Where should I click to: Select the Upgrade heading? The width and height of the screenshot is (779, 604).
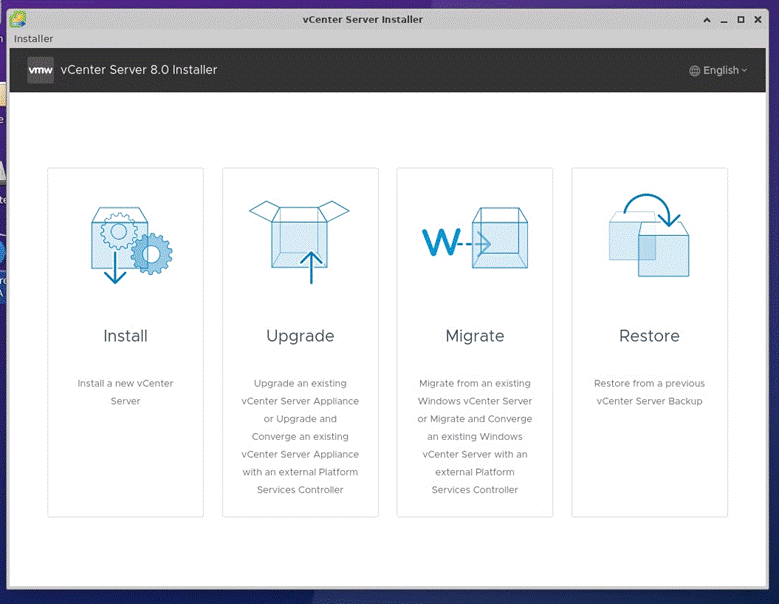point(300,336)
